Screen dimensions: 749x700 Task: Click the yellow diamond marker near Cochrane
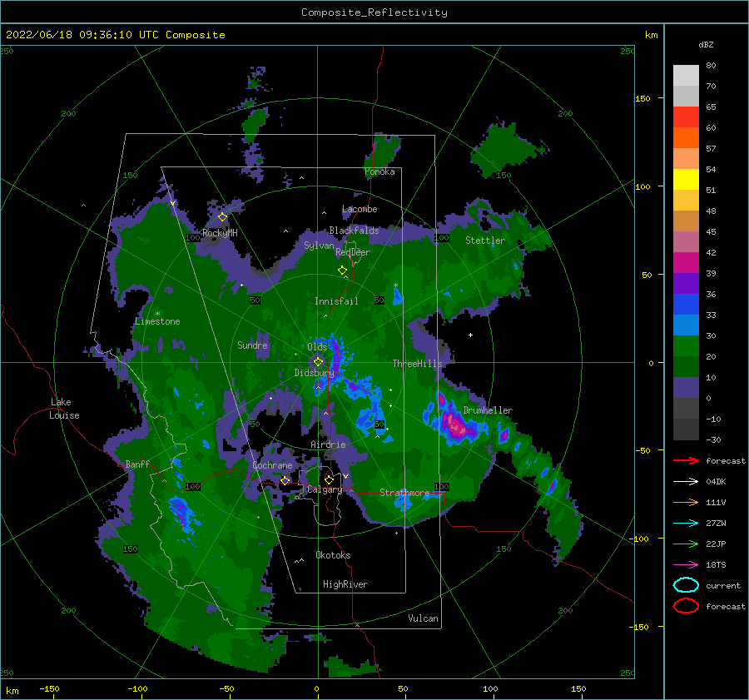[x=285, y=480]
